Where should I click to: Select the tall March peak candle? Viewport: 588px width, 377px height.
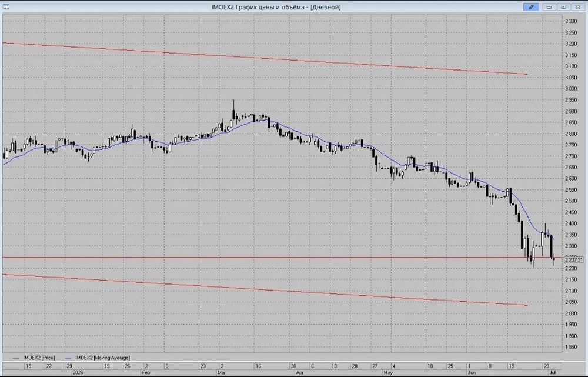point(233,111)
